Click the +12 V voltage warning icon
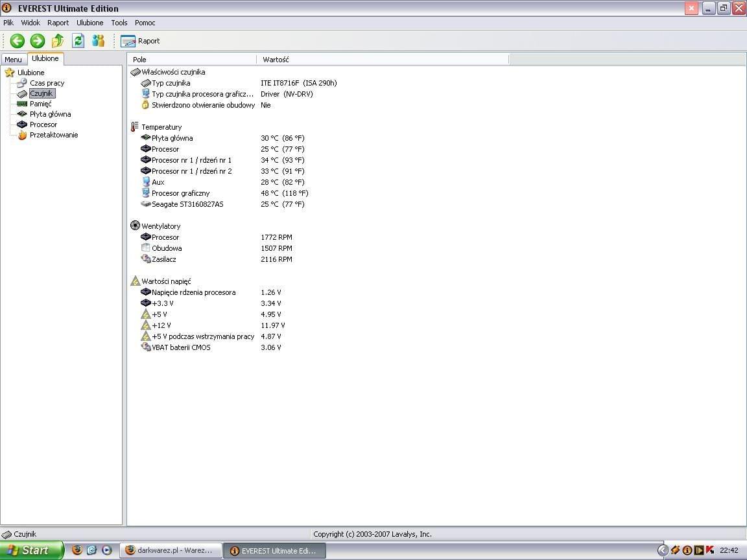The width and height of the screenshot is (747, 560). coord(146,325)
